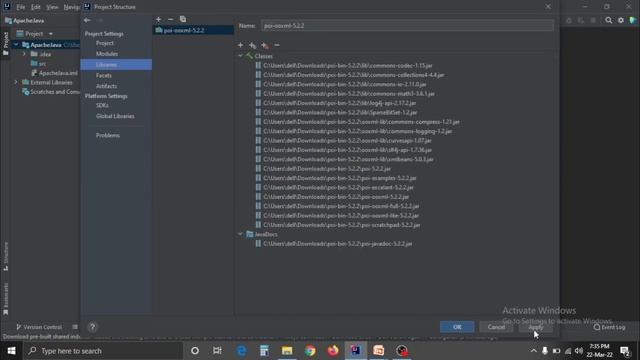Viewport: 640px width, 360px height.
Task: Open the help question mark button
Action: (93, 327)
